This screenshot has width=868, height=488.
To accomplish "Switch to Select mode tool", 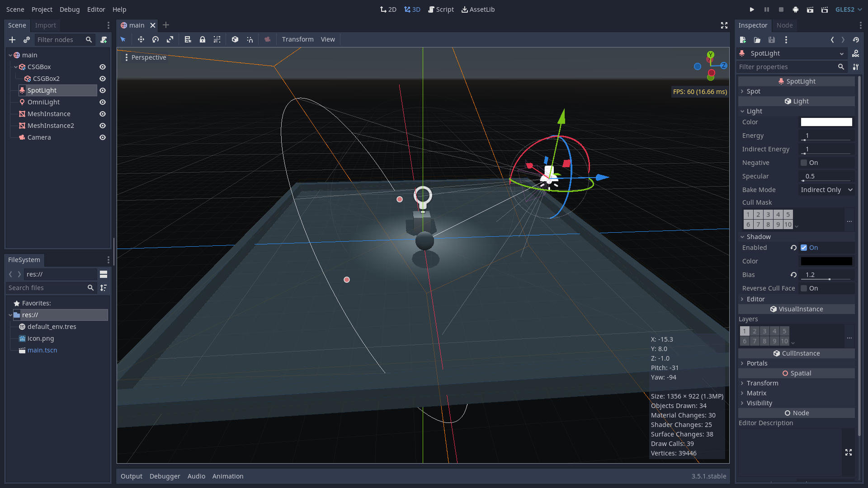I will 123,39.
